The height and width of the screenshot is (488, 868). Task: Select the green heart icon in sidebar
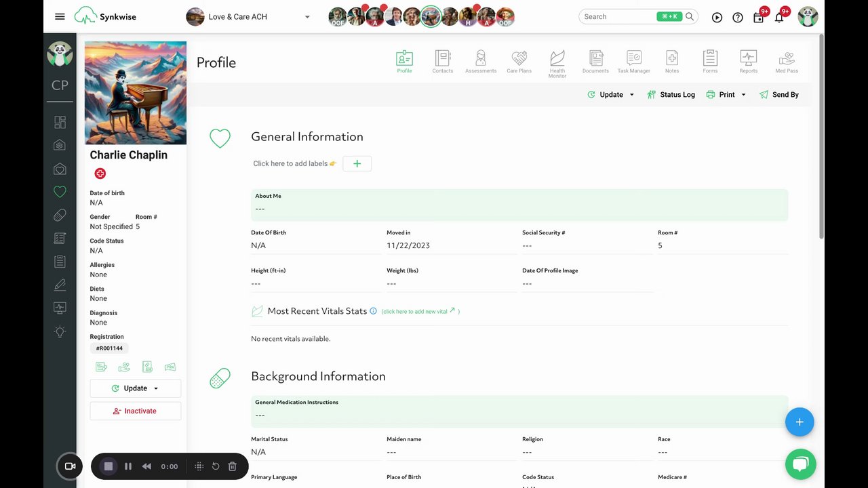tap(60, 192)
